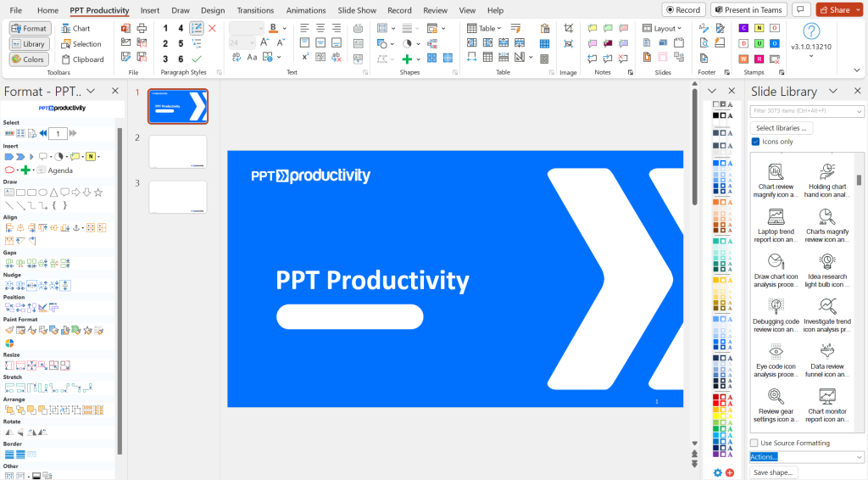Click Present in Teams button
868x480 pixels.
748,10
